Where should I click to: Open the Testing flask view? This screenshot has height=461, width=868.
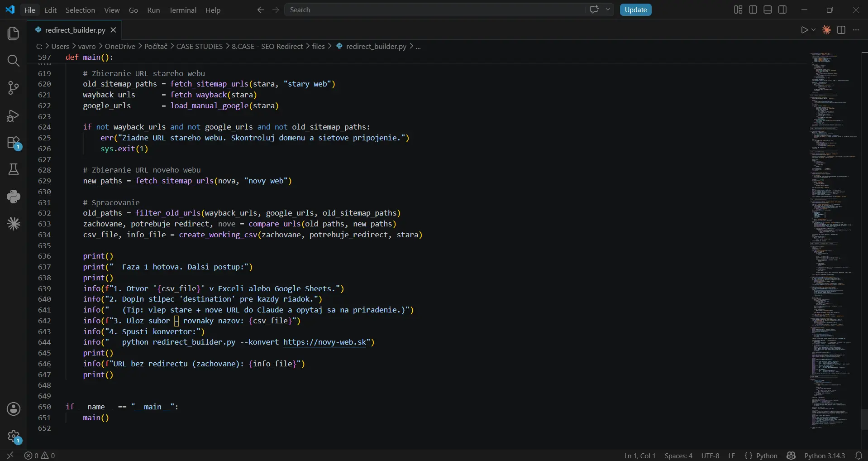(x=14, y=169)
